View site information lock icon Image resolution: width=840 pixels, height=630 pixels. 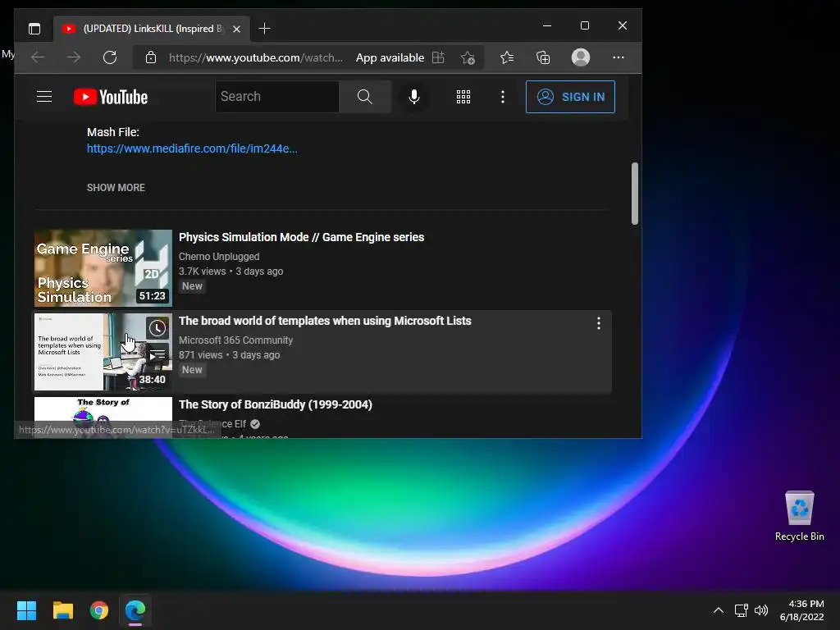[x=151, y=57]
